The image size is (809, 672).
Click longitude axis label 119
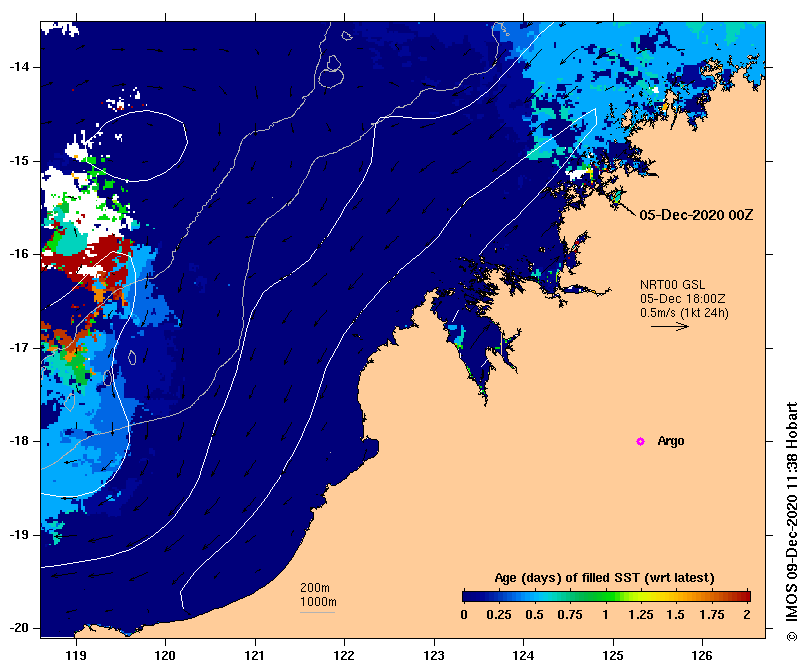pos(76,655)
